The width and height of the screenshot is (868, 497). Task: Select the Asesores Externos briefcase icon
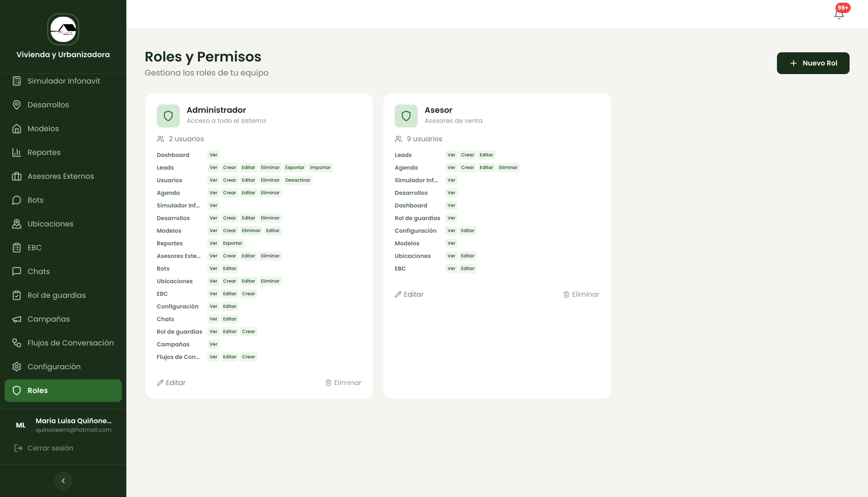pos(16,177)
